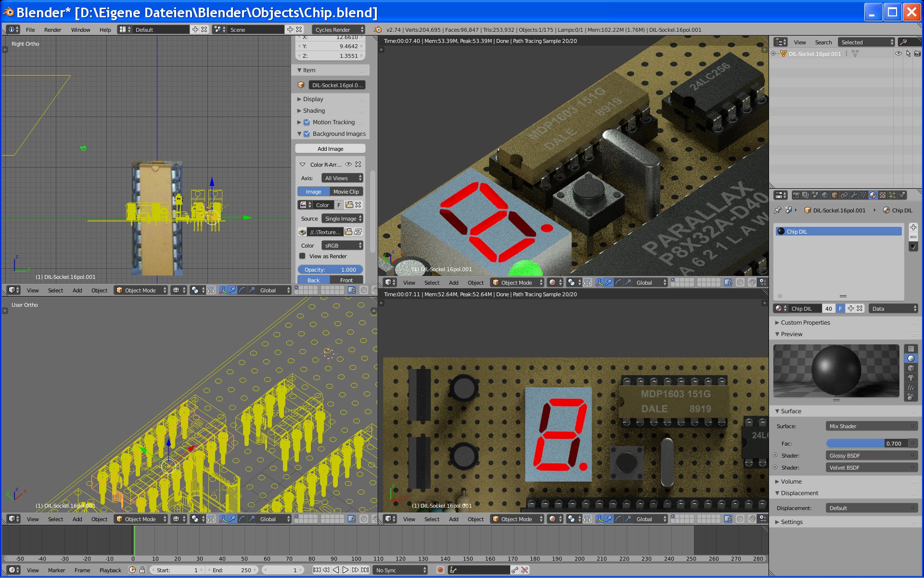924x578 pixels.
Task: Pin the properties context with pushpin
Action: (778, 210)
